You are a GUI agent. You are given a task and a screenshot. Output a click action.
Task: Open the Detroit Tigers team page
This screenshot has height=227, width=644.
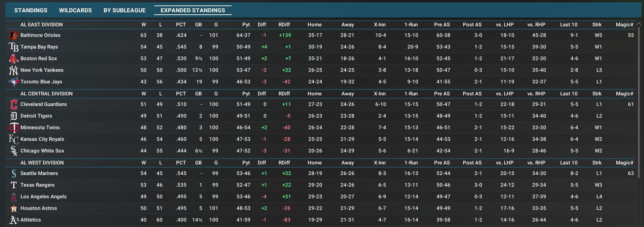(36, 116)
